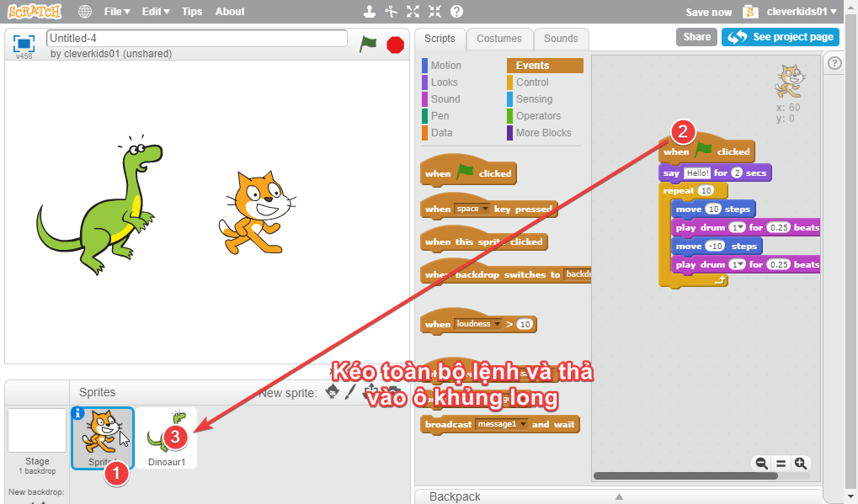Click the -10 steps value in move block
858x504 pixels.
pos(715,247)
